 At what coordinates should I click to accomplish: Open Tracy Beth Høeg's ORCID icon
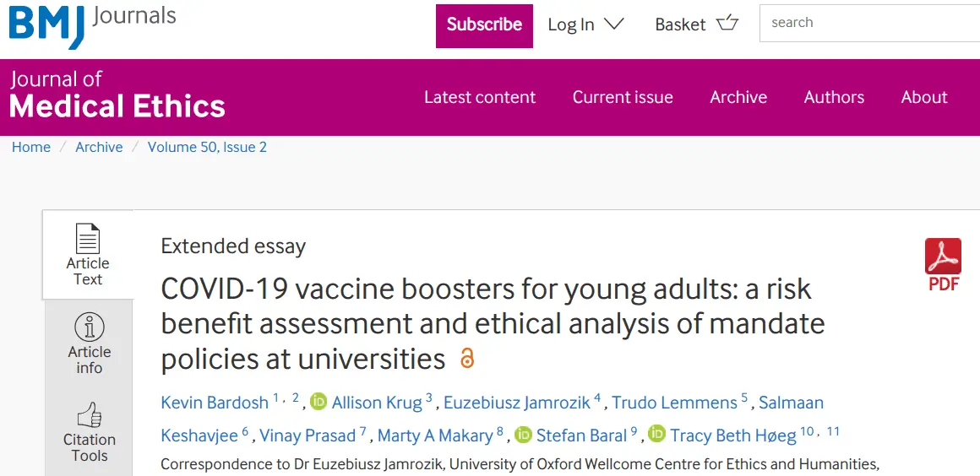click(656, 435)
